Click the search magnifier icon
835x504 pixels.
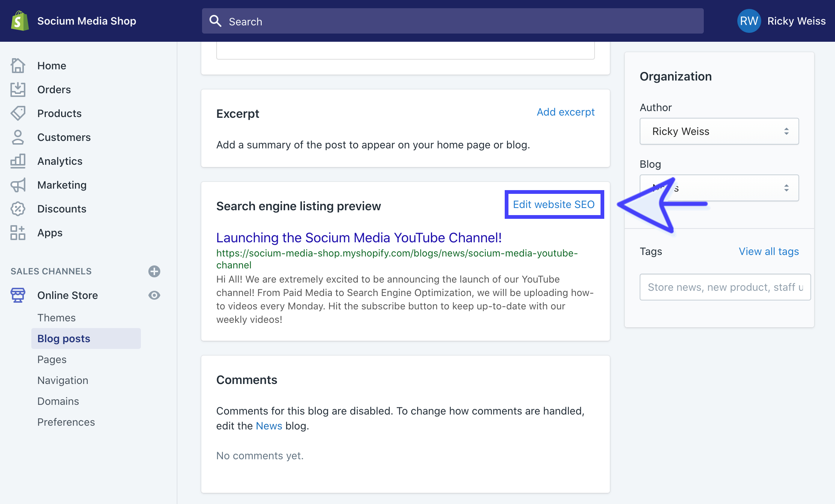(215, 21)
